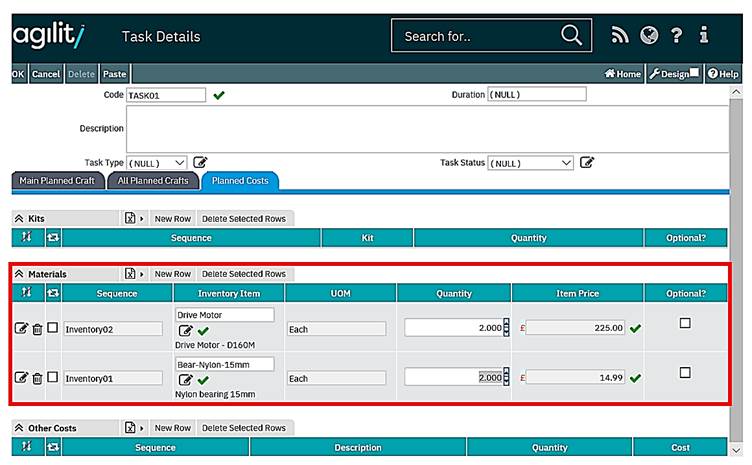Screen dimensions: 752x465
Task: Toggle the Design checkbox in toolbar
Action: tap(695, 73)
